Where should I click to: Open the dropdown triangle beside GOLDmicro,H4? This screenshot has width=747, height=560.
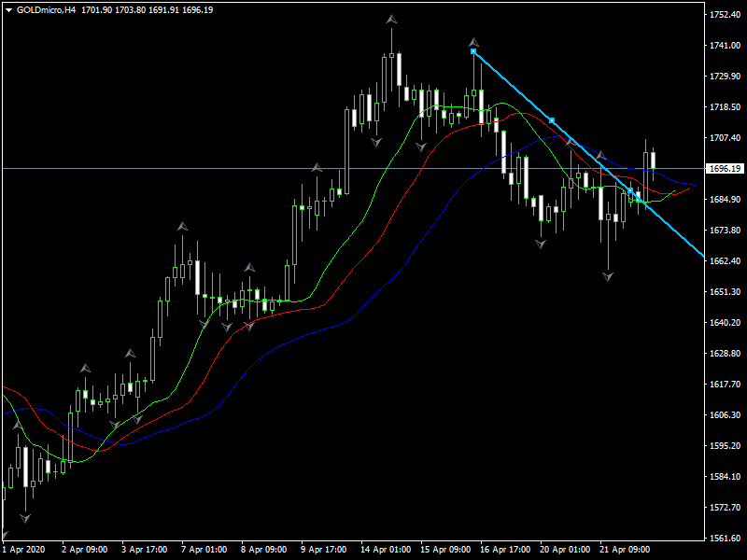(8, 9)
